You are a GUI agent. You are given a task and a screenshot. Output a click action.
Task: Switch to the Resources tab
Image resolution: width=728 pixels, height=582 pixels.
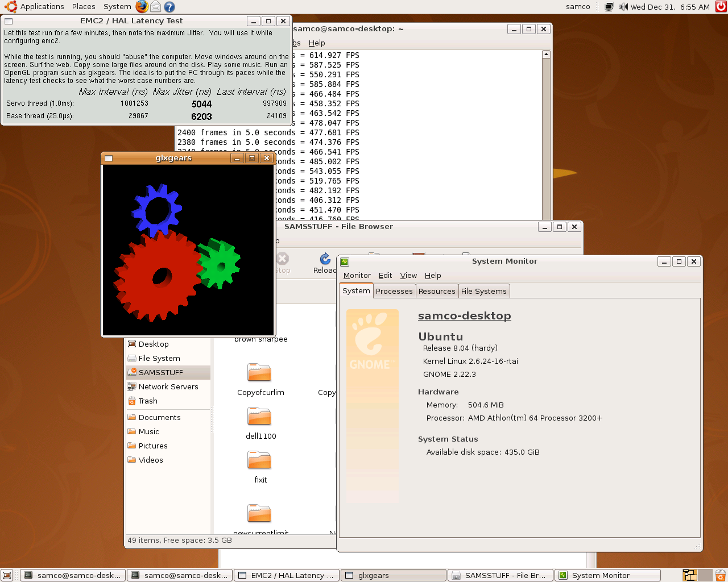pos(437,291)
